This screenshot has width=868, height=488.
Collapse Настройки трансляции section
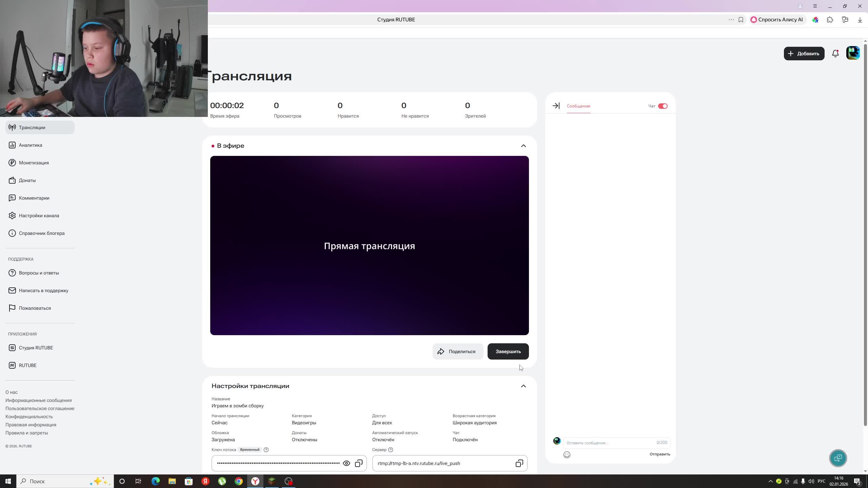523,386
